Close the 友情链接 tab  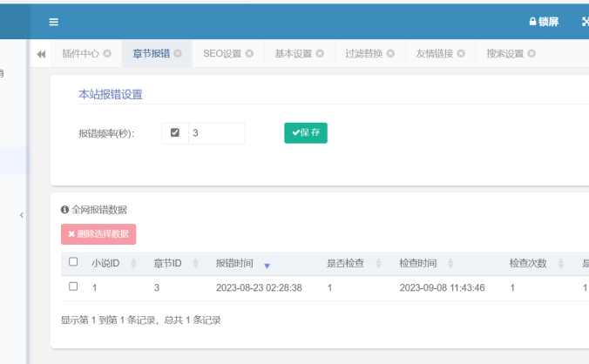[461, 54]
